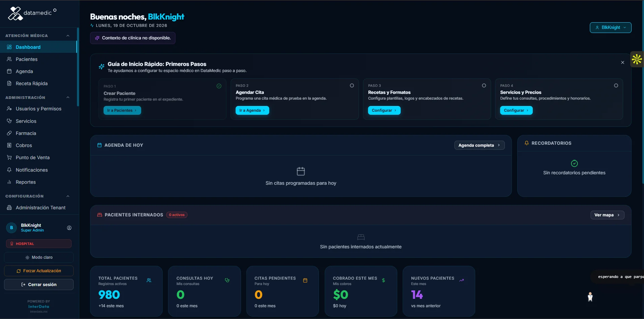Open Agenda from the sidebar menu
644x319 pixels.
click(x=38, y=71)
